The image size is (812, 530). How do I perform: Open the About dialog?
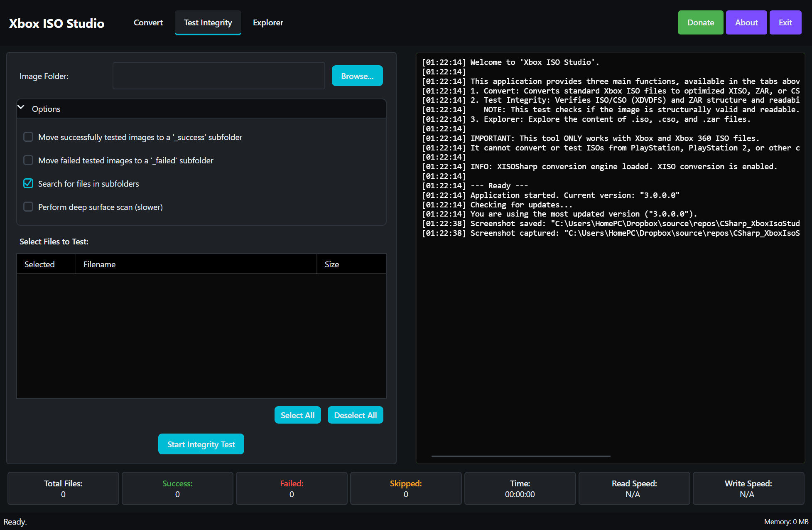(x=746, y=22)
